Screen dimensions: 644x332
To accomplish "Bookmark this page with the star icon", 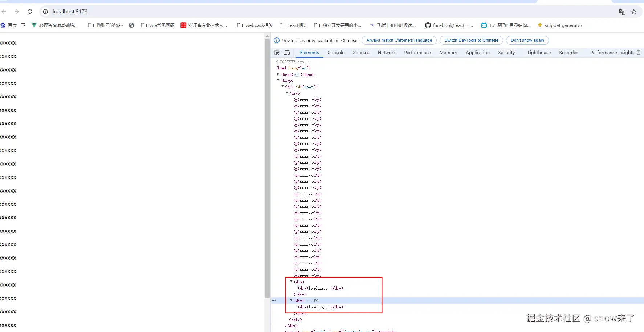I will coord(634,12).
